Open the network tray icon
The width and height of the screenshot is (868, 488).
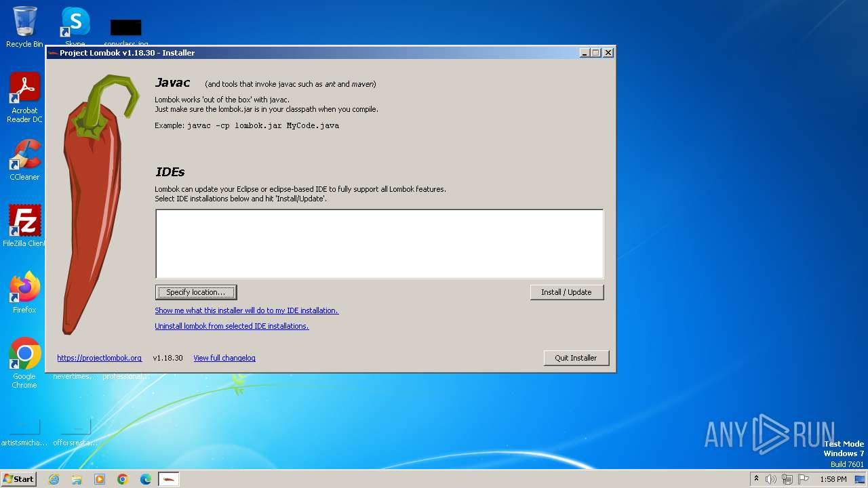tap(787, 479)
